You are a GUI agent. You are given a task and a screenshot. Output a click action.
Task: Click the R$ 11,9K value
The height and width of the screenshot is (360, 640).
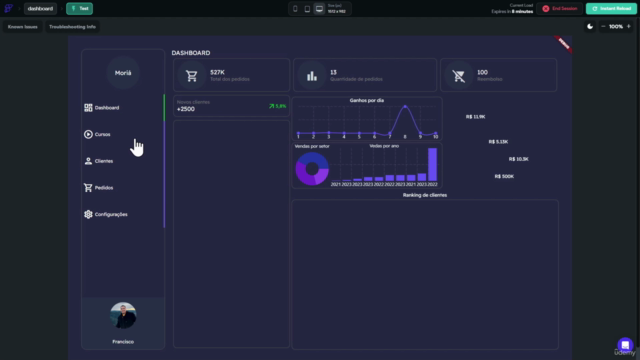click(x=476, y=117)
